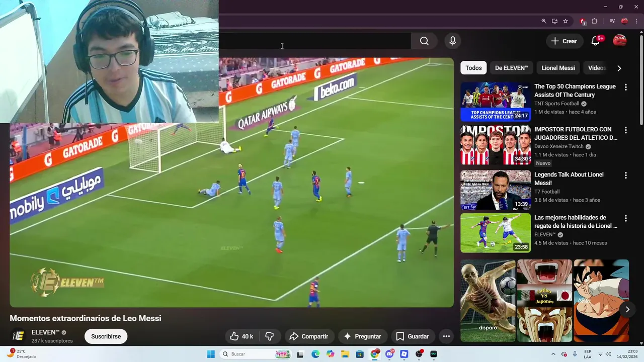The image size is (644, 362).
Task: Show hidden system tray icons
Action: (553, 354)
